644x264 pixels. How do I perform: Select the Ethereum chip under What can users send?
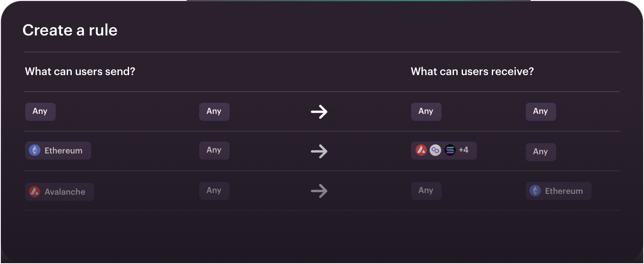tap(58, 151)
